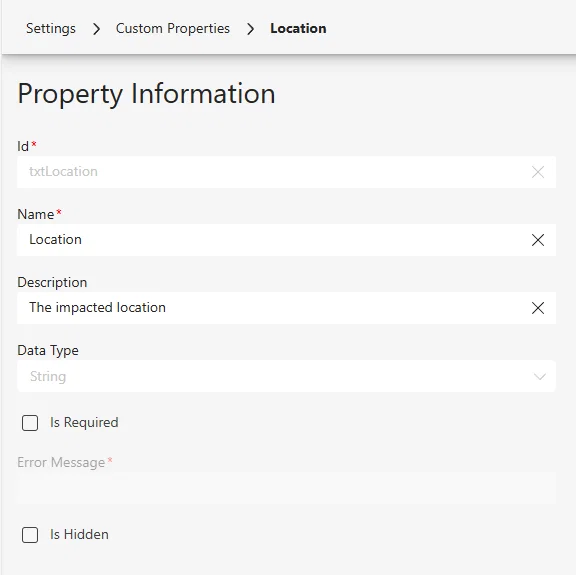Screen dimensions: 576x575
Task: Clear the Name field with X icon
Action: click(x=538, y=240)
